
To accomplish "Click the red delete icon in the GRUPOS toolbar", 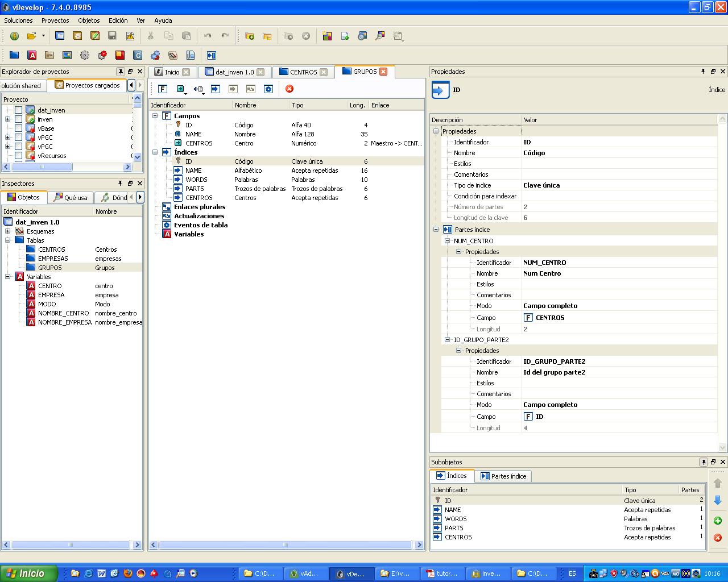I will coord(289,89).
